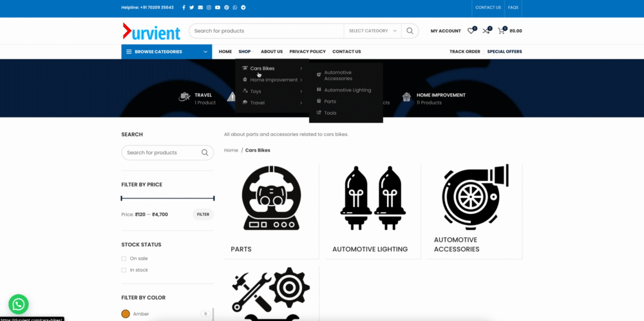Screen dimensions: 644x321
Task: Click the AUTOMOTIVE LIGHTING card title
Action: pos(370,249)
